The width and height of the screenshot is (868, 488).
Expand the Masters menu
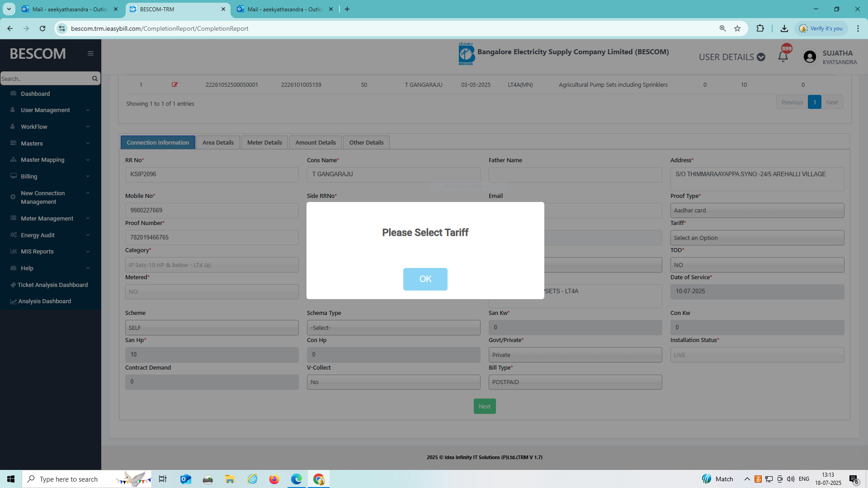50,143
